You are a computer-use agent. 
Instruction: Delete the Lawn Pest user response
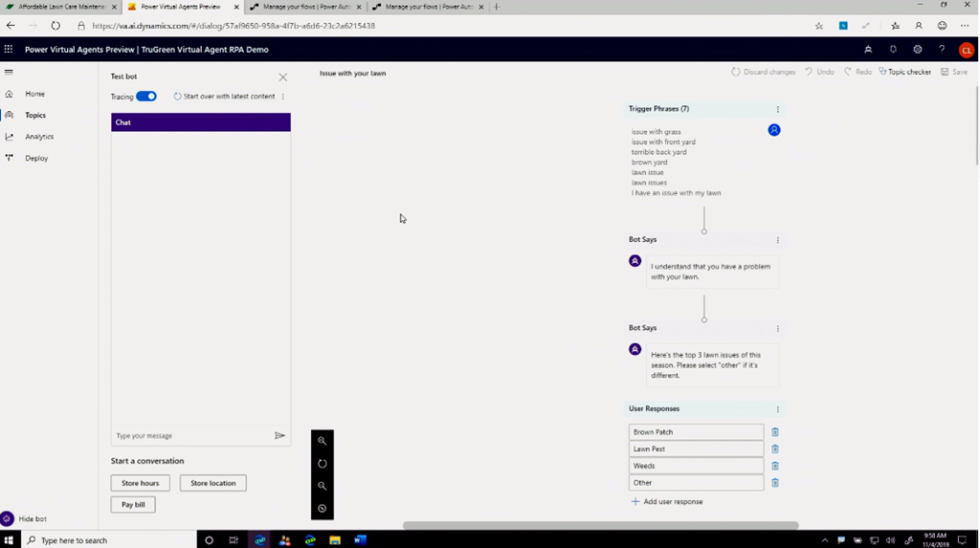775,449
